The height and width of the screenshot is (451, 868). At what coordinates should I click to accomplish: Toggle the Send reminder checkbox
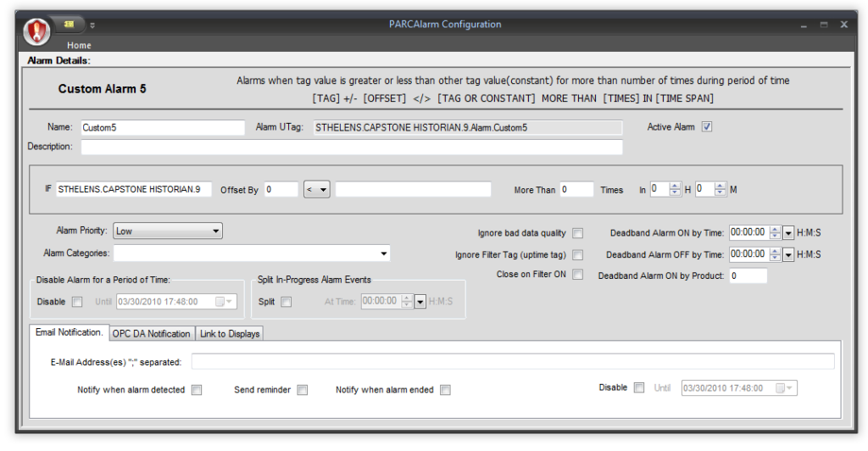[x=303, y=390]
